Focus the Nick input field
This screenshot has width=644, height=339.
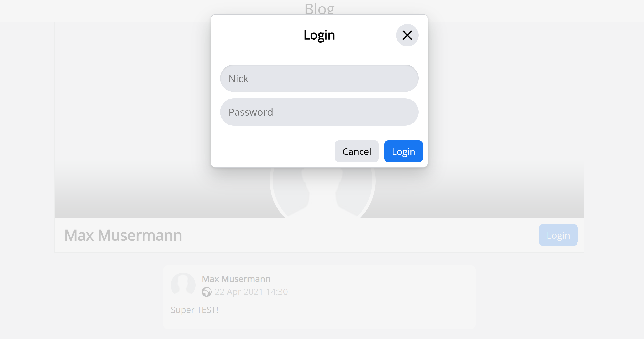pyautogui.click(x=319, y=78)
